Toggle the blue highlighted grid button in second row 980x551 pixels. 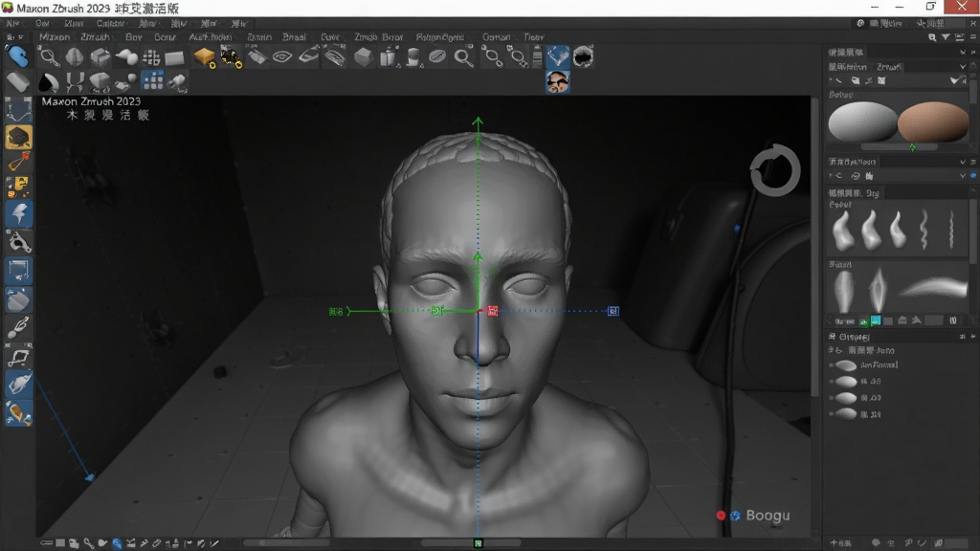[152, 81]
